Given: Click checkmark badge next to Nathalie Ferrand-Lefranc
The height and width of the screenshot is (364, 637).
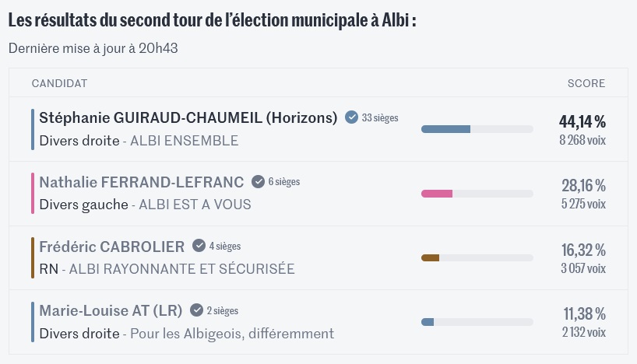Looking at the screenshot, I should (x=258, y=181).
